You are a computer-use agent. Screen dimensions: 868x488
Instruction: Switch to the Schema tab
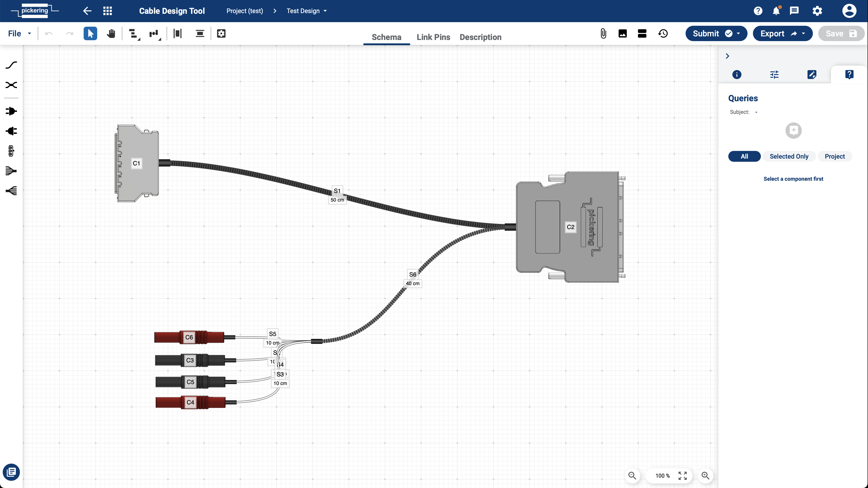pos(386,37)
